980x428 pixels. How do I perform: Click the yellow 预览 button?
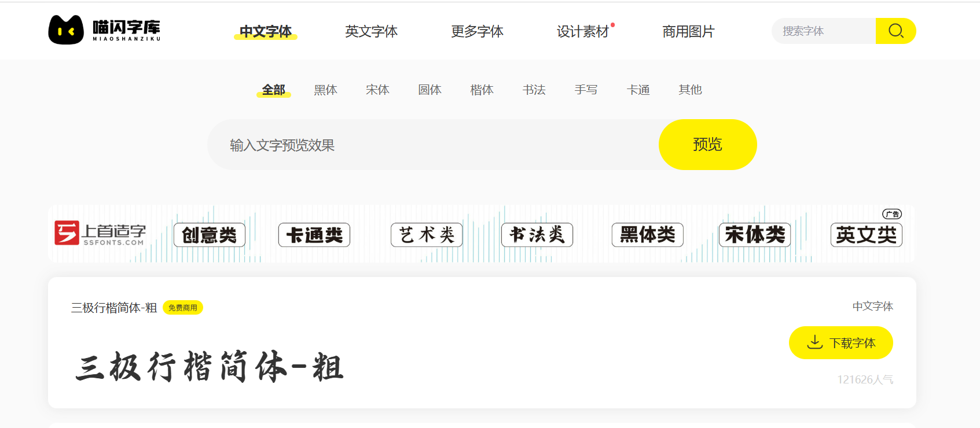point(707,145)
